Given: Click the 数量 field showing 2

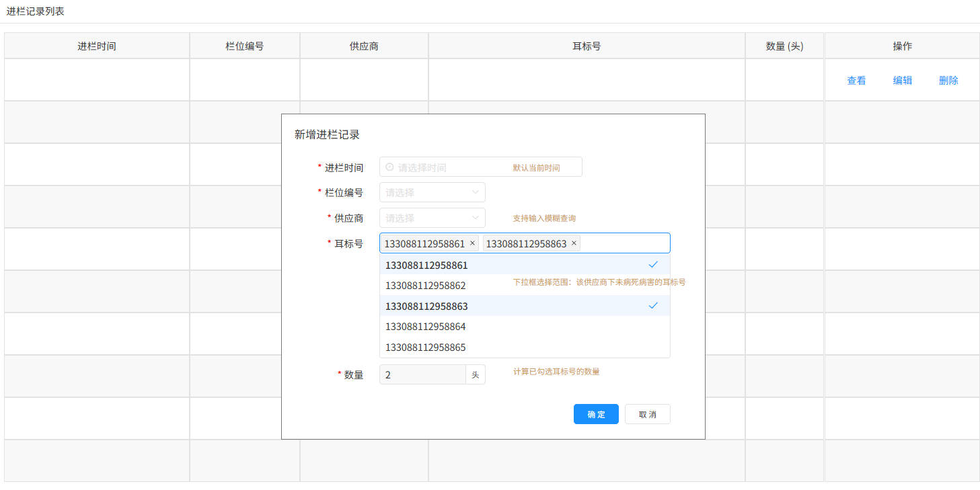Looking at the screenshot, I should [x=422, y=374].
